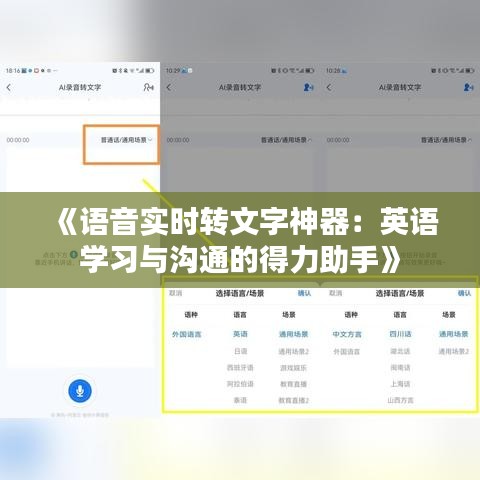Collapse 普通话/通用场景 selector on middle screen

pos(286,140)
